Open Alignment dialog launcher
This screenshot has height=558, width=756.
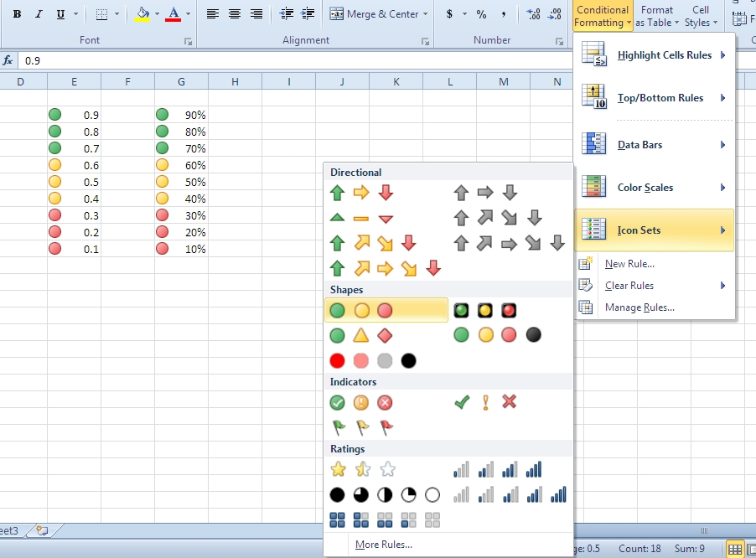click(425, 42)
